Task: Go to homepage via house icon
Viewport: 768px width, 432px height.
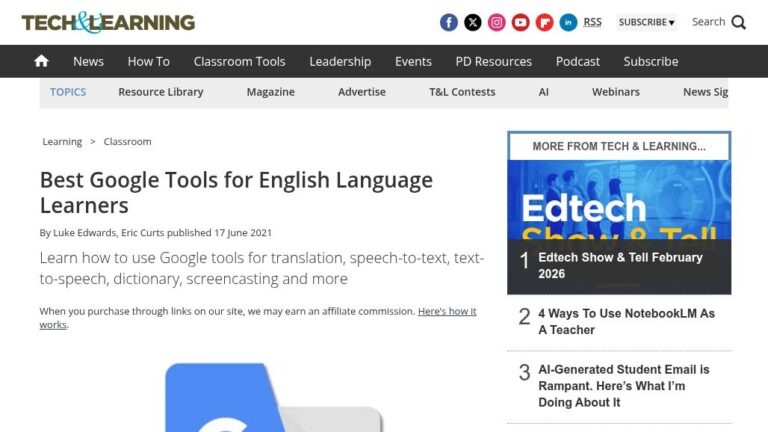Action: point(42,61)
